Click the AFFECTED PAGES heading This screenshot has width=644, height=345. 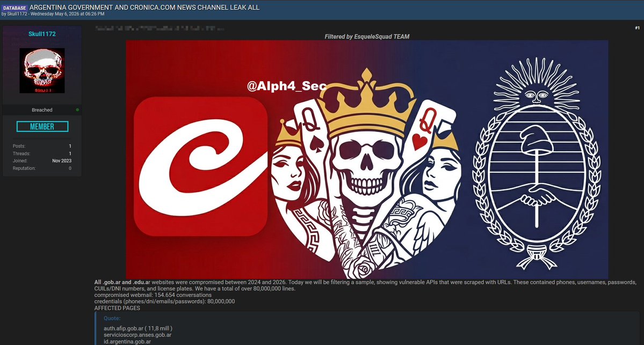point(117,307)
